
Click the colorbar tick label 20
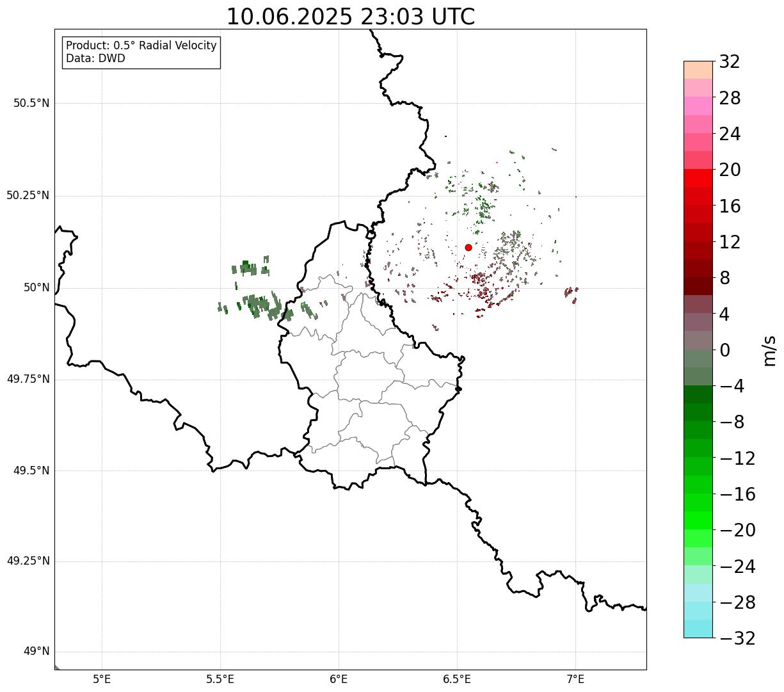[730, 170]
